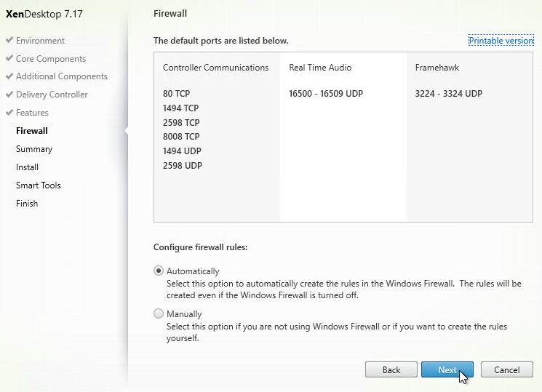Click the Features step checkmark icon
The image size is (542, 392).
(9, 112)
